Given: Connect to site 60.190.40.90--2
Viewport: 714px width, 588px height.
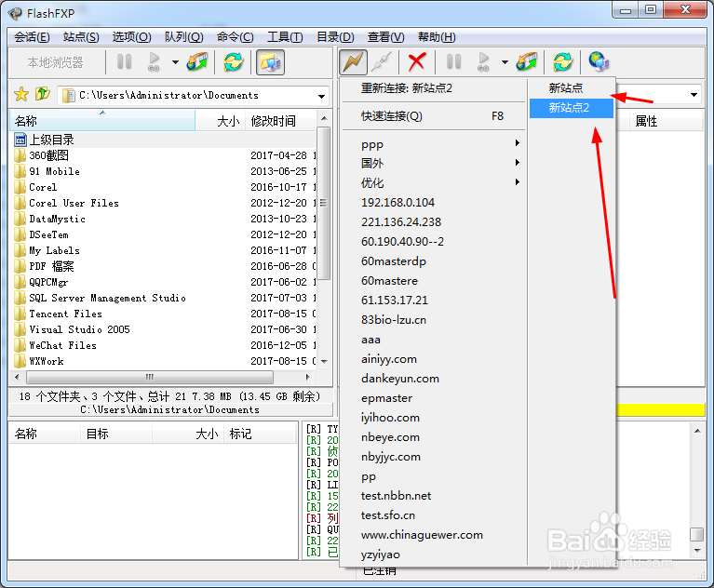Looking at the screenshot, I should pyautogui.click(x=434, y=242).
